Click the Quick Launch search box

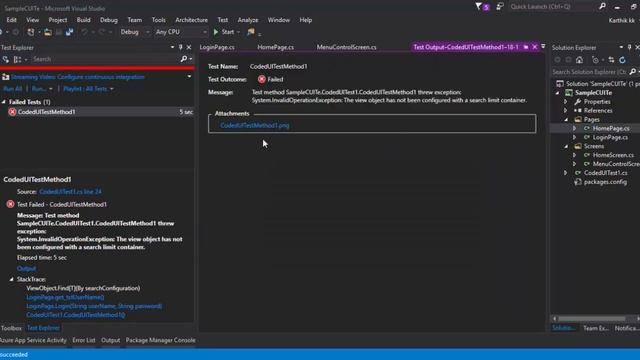[x=553, y=7]
